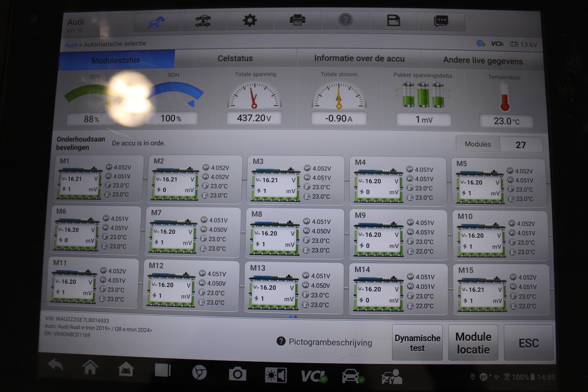
Task: Print the report using printer icon
Action: pos(298,20)
